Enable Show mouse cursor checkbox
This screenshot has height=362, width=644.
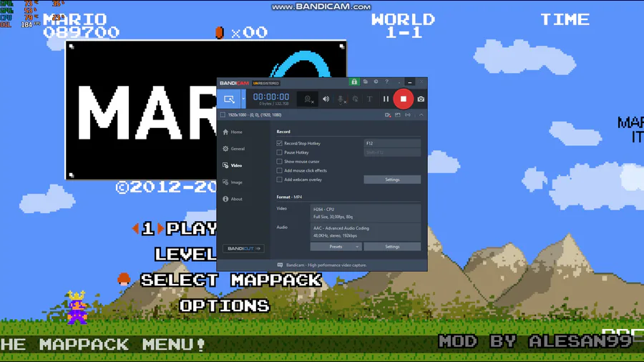click(x=279, y=161)
